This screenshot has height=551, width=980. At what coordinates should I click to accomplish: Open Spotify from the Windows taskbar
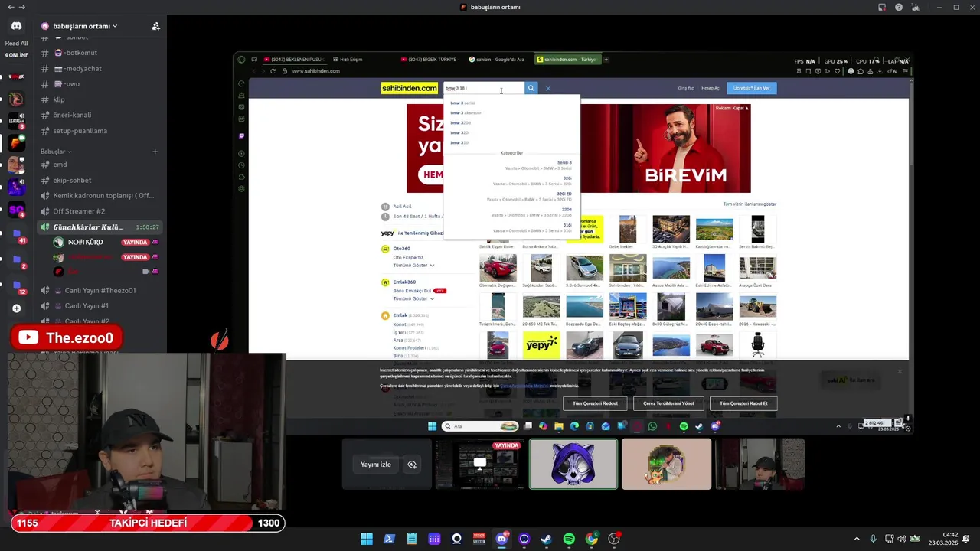tap(569, 539)
